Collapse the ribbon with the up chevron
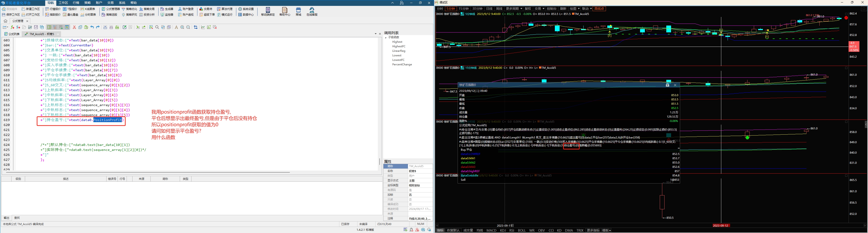 [392, 3]
